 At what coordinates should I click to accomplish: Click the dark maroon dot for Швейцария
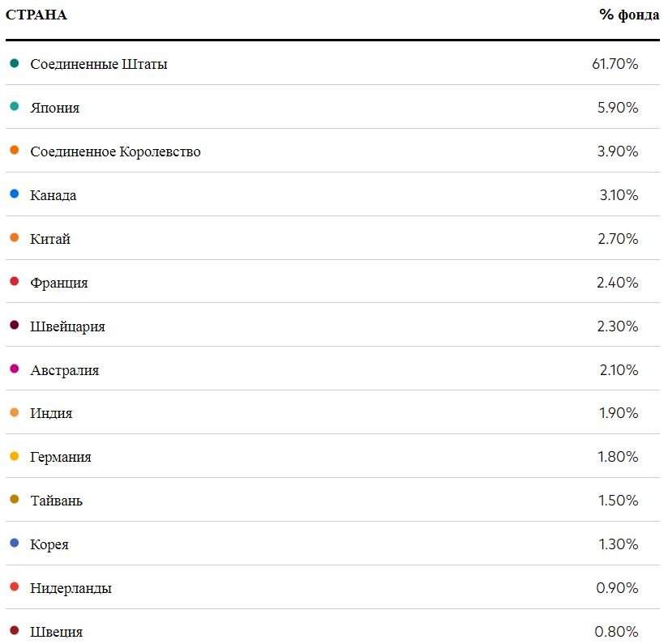pos(14,325)
